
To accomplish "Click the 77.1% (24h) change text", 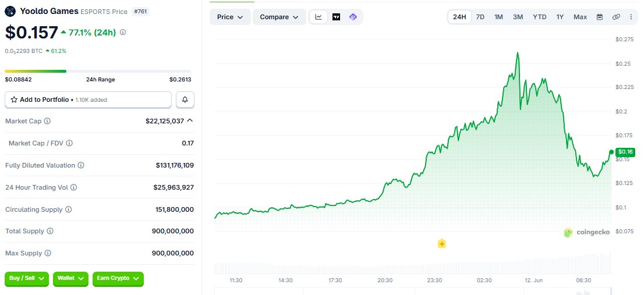I will pos(93,33).
